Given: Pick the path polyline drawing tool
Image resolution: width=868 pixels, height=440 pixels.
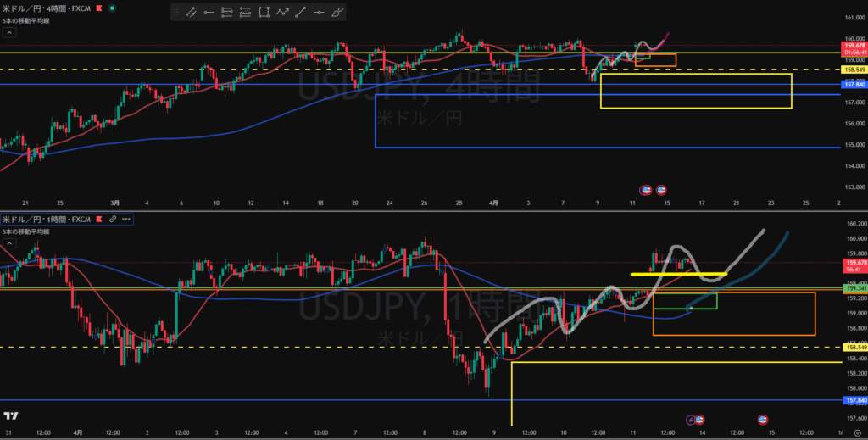Looking at the screenshot, I should click(x=282, y=13).
